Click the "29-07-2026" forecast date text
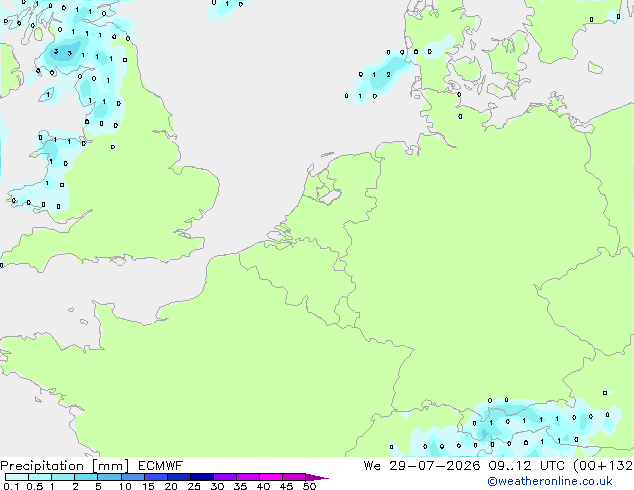This screenshot has height=490, width=634. click(x=435, y=466)
